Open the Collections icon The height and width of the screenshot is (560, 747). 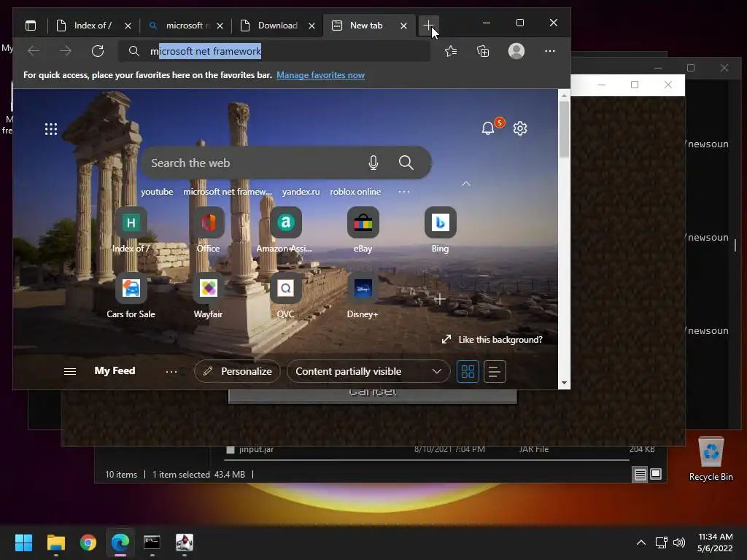point(483,51)
